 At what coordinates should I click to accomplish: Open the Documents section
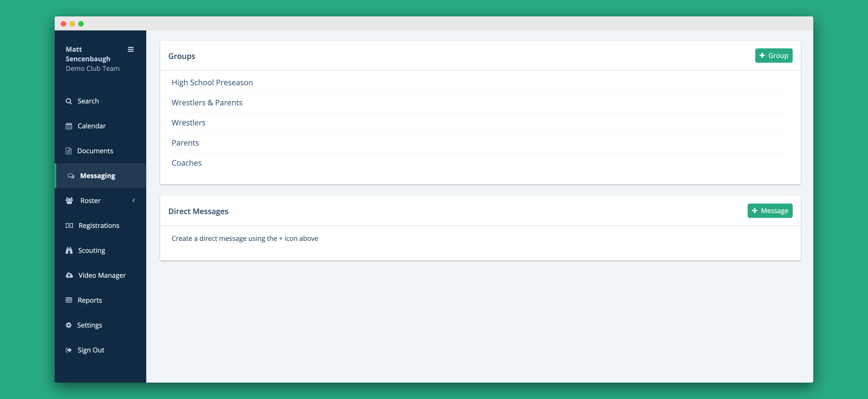(100, 151)
